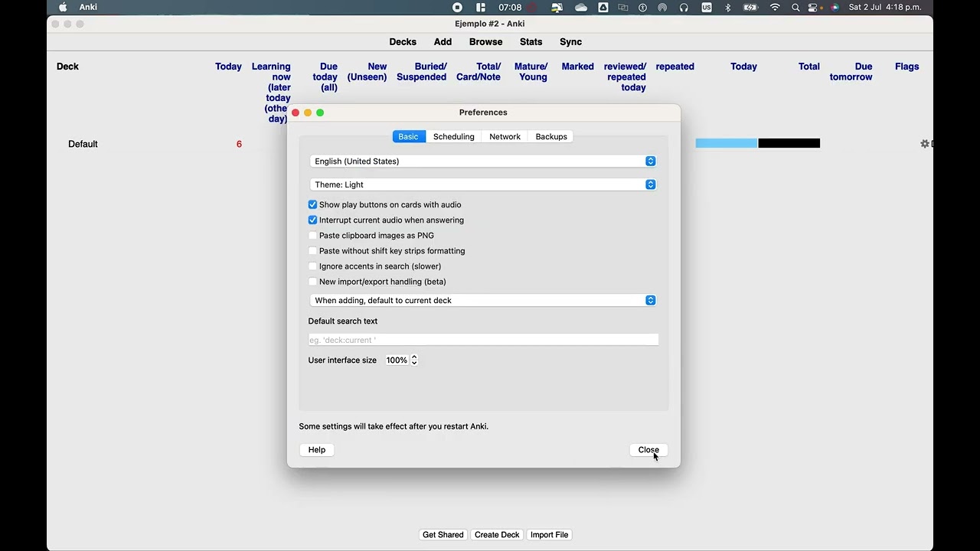Screen dimensions: 980x551
Task: Click Sync in the Anki toolbar
Action: [x=570, y=42]
